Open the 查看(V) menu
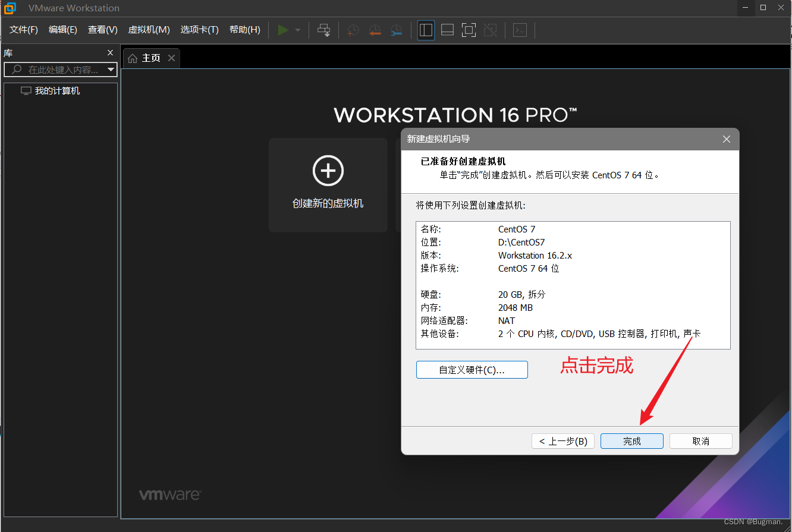Image resolution: width=792 pixels, height=532 pixels. click(x=103, y=30)
